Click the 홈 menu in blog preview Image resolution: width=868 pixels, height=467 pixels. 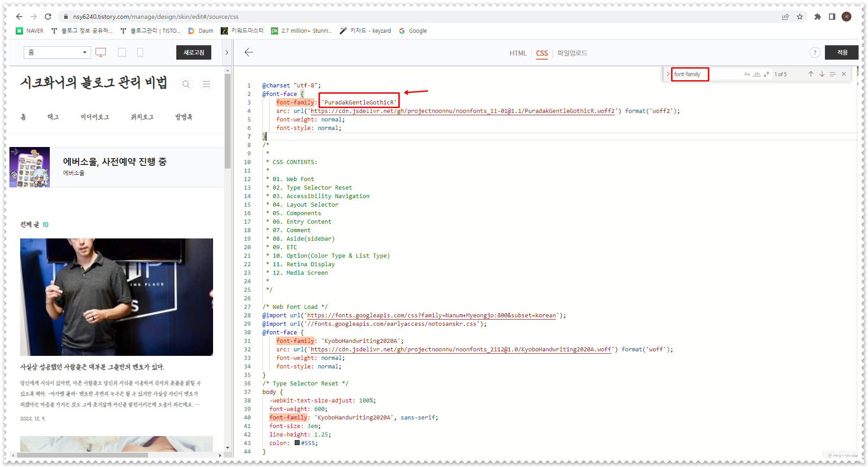pos(23,117)
